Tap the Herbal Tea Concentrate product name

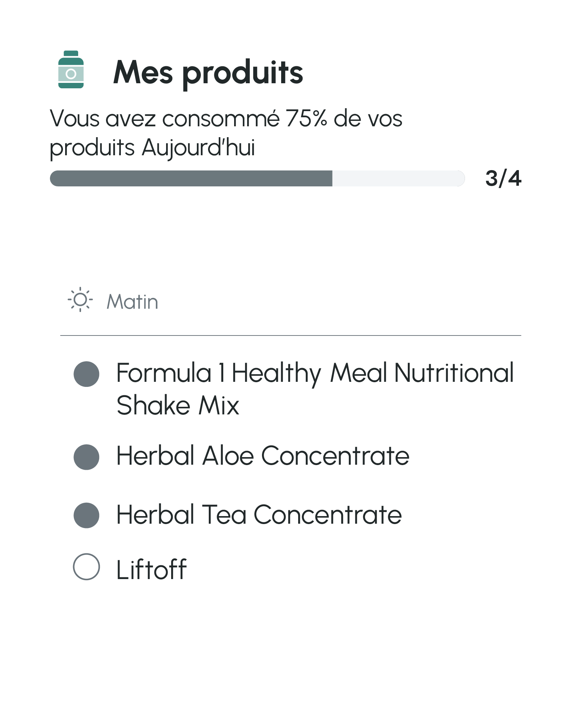click(259, 515)
